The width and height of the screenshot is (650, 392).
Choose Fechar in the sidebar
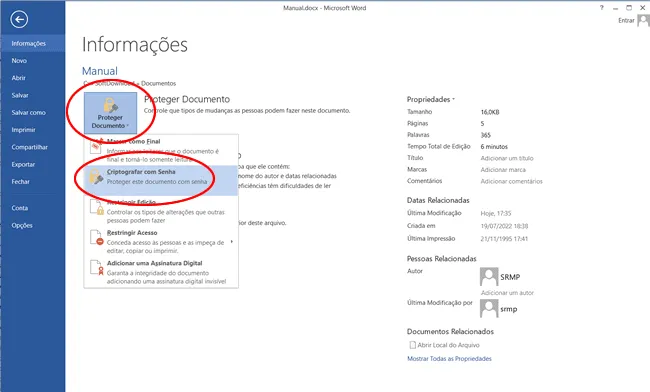33,181
